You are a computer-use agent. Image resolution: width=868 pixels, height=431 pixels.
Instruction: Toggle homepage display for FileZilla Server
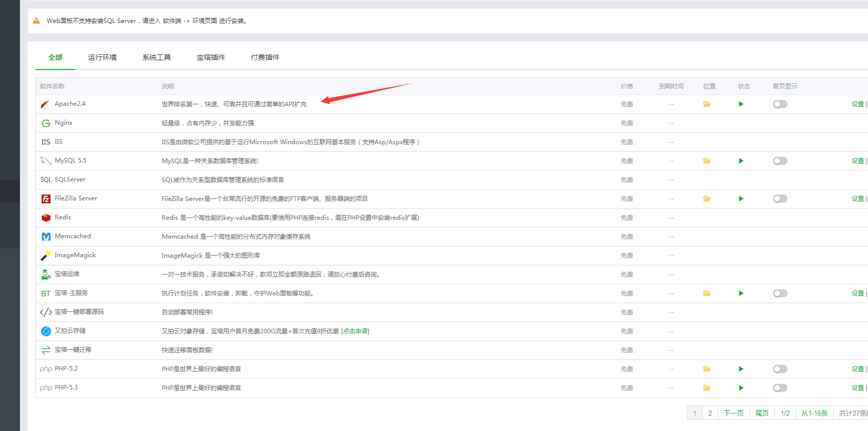[x=780, y=199]
